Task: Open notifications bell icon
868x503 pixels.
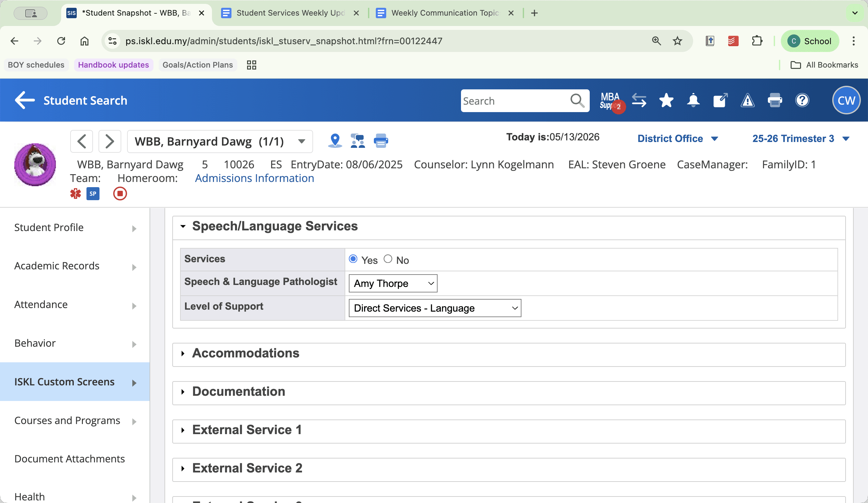Action: point(693,100)
